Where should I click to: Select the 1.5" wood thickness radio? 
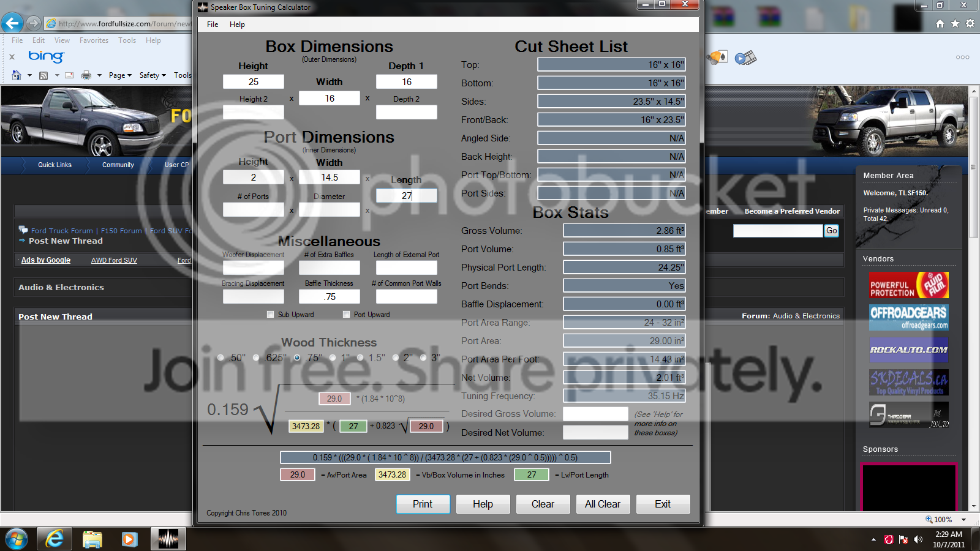360,358
